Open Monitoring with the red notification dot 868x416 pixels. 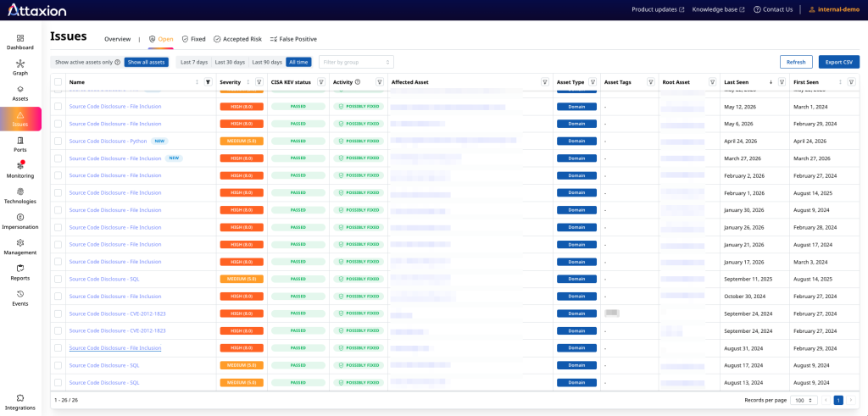click(x=20, y=170)
